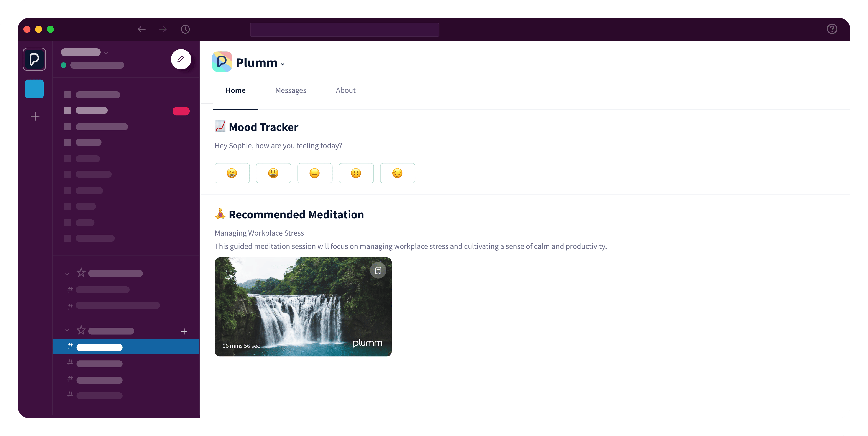
Task: Switch to the Messages tab
Action: point(291,90)
